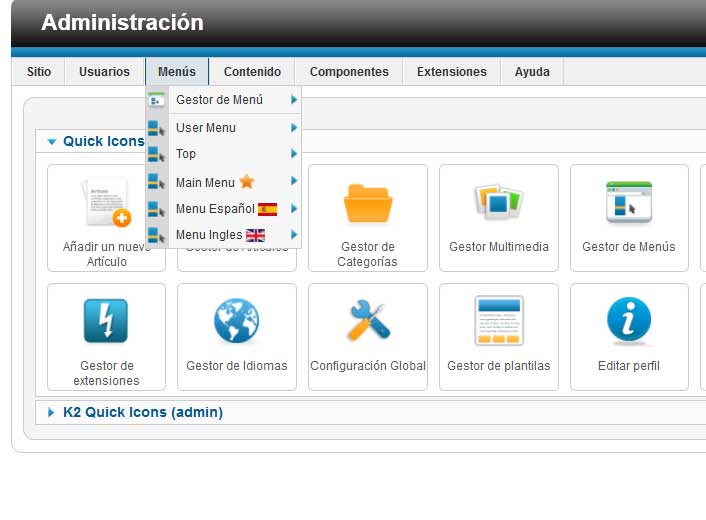706x520 pixels.
Task: Click the Añadir un nuevo Artículo label
Action: pos(106,254)
